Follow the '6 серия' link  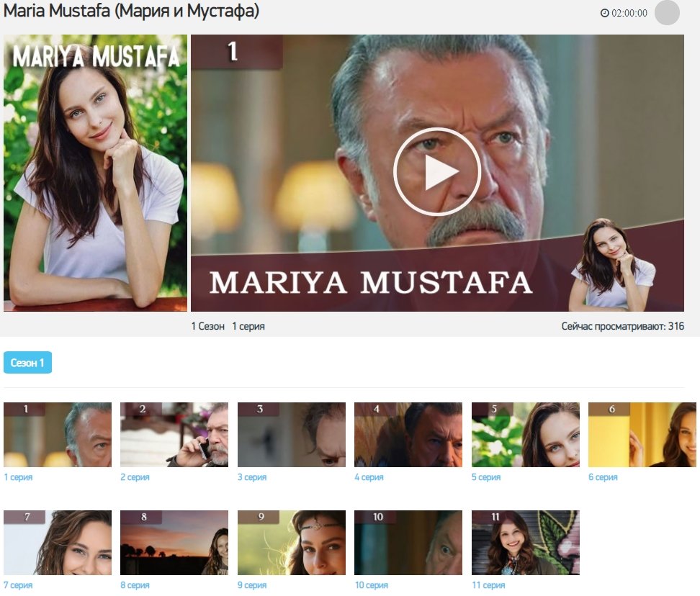coord(603,477)
